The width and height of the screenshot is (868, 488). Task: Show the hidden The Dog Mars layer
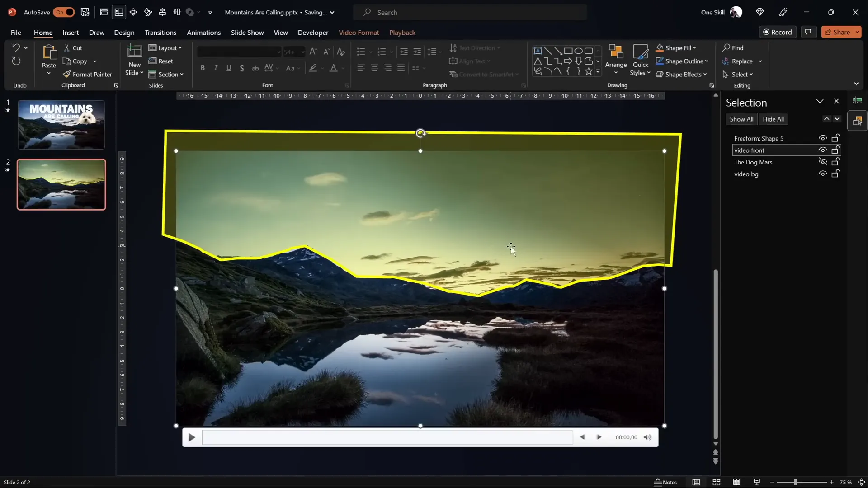823,162
